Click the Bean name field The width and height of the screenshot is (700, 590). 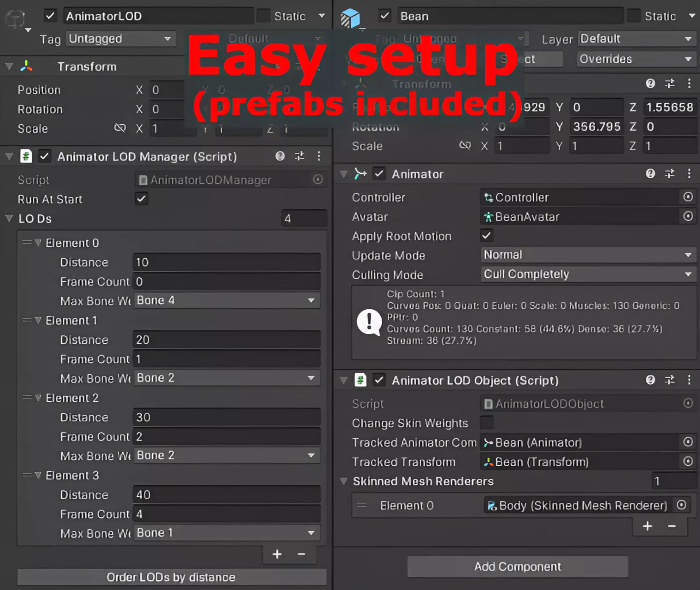pos(511,16)
